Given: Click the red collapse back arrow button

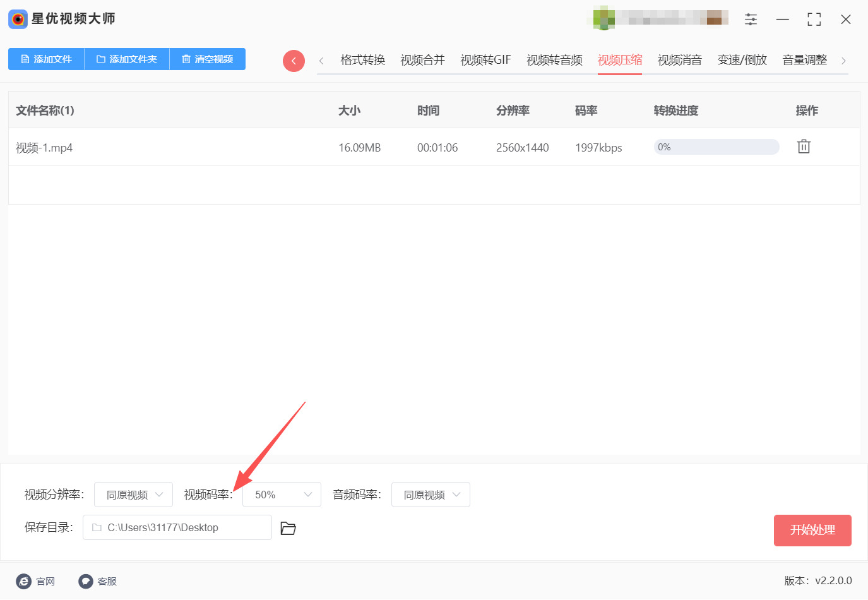Looking at the screenshot, I should click(x=294, y=61).
